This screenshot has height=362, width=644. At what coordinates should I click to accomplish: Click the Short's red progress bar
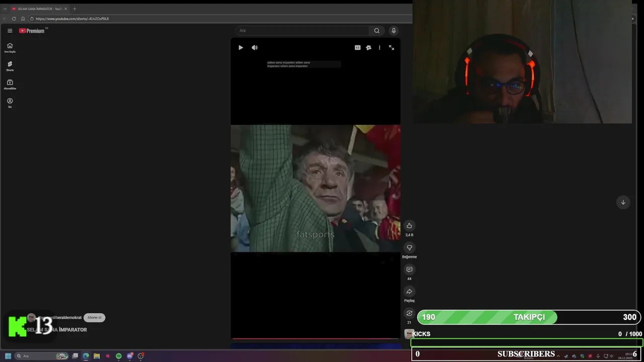point(315,338)
